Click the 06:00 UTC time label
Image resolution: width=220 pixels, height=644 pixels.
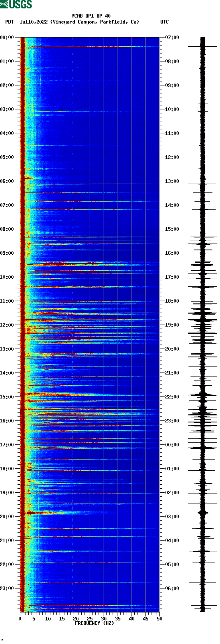coord(172,589)
